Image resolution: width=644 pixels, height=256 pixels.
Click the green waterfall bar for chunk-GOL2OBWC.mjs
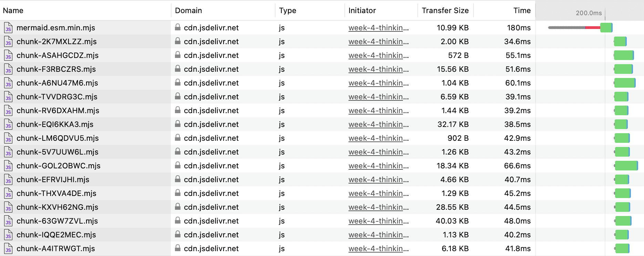(x=626, y=166)
